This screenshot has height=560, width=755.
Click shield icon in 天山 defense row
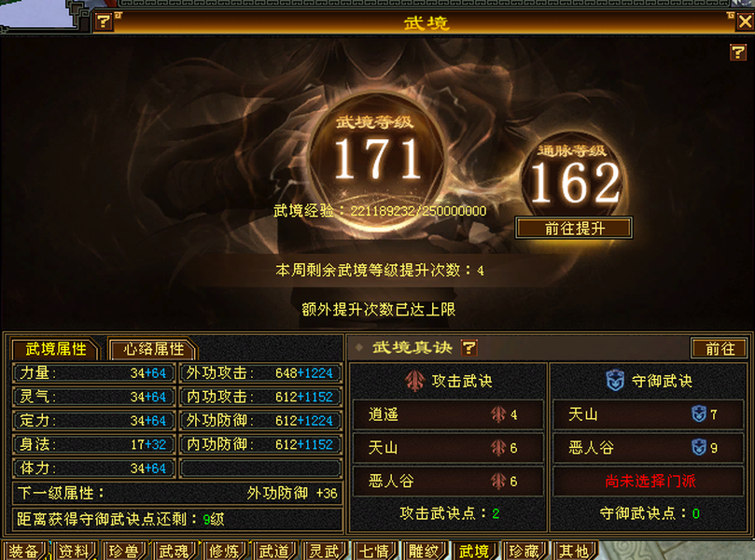click(699, 413)
